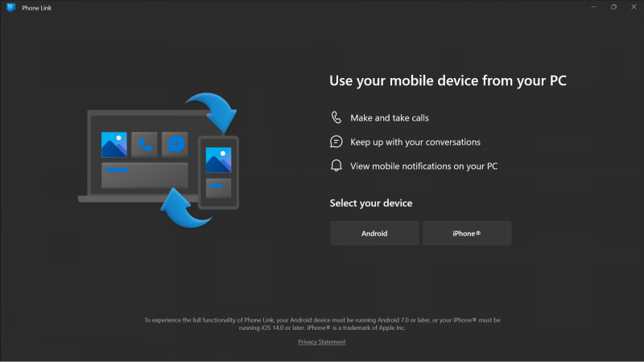Open the Privacy Statement link
Viewport: 644px width, 362px height.
(321, 342)
